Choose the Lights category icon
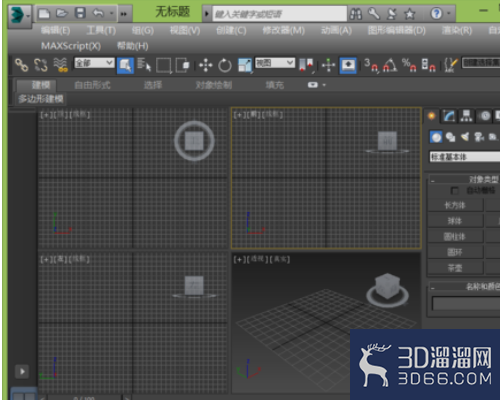 [465, 137]
